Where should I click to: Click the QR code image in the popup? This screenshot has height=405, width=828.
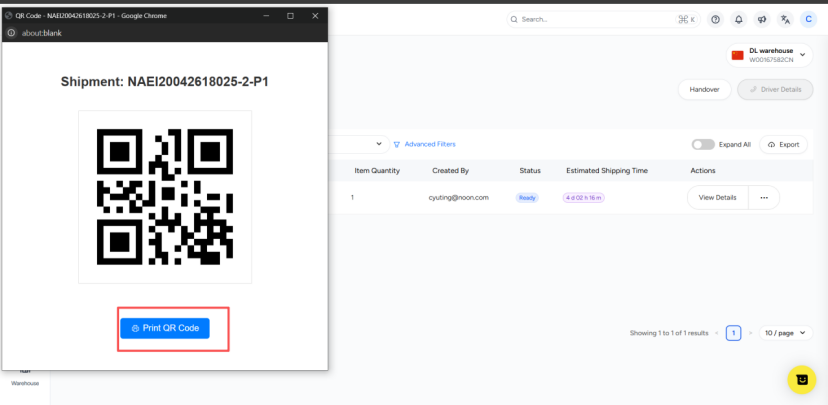tap(165, 197)
